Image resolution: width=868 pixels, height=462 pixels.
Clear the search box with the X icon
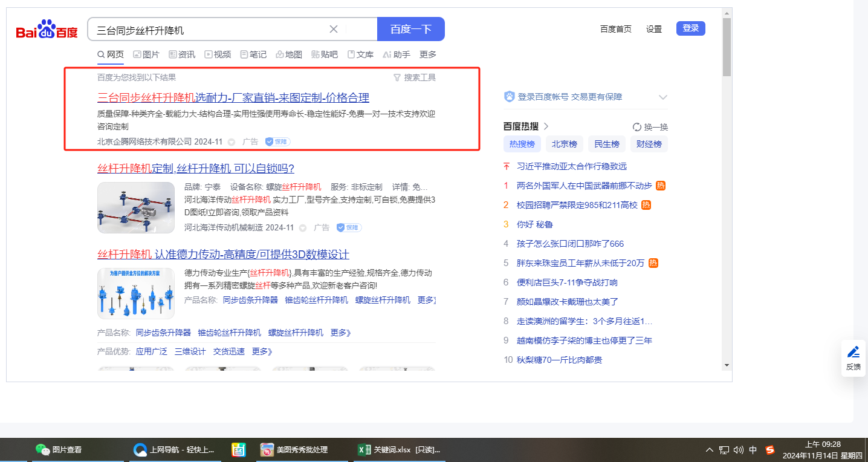(x=333, y=29)
